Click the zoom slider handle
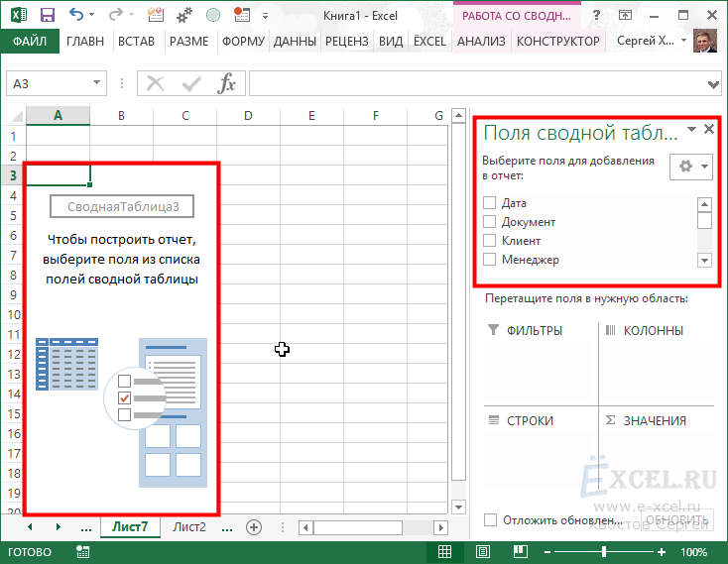The width and height of the screenshot is (728, 564). coord(604,551)
